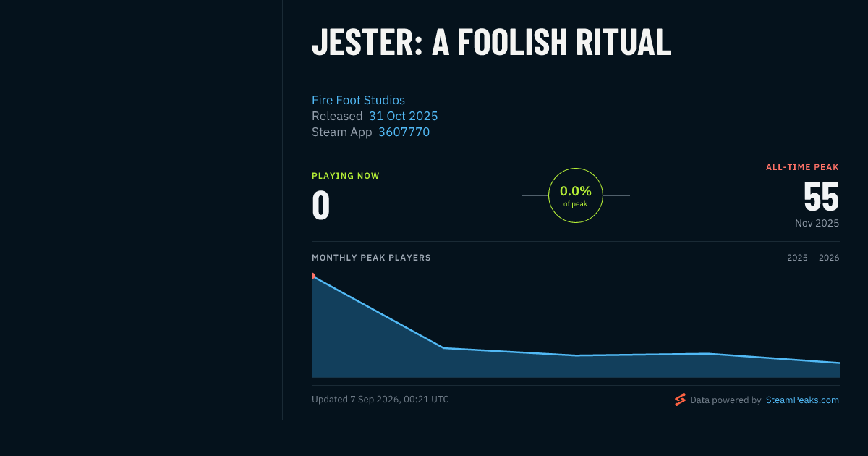
Task: Open Steam App 3607770 link
Action: (404, 132)
